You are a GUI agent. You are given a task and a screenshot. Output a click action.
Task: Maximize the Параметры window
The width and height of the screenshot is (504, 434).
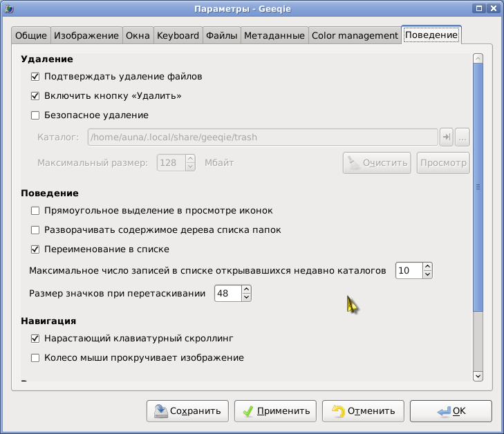479,8
